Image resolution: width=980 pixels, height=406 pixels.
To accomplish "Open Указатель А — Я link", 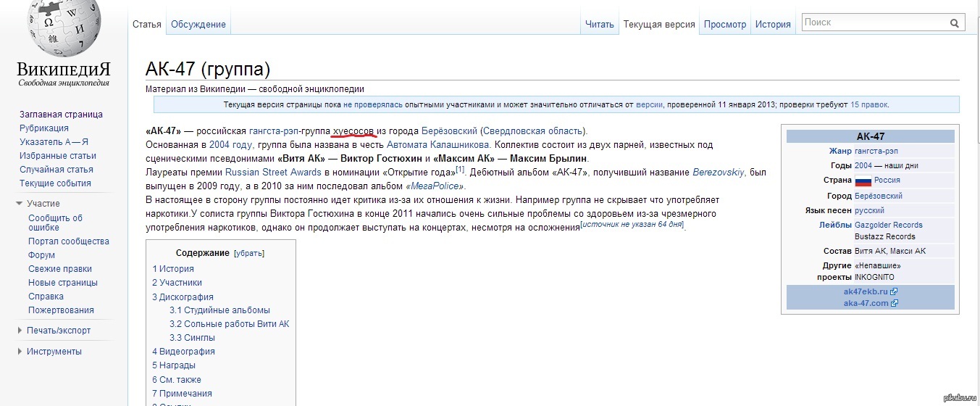I will coord(54,142).
